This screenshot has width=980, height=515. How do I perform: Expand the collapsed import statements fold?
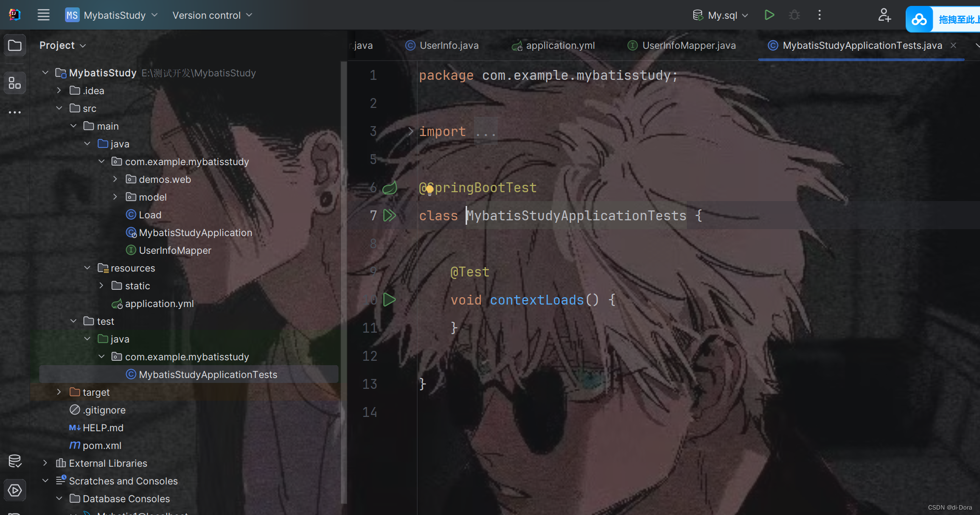pos(411,131)
